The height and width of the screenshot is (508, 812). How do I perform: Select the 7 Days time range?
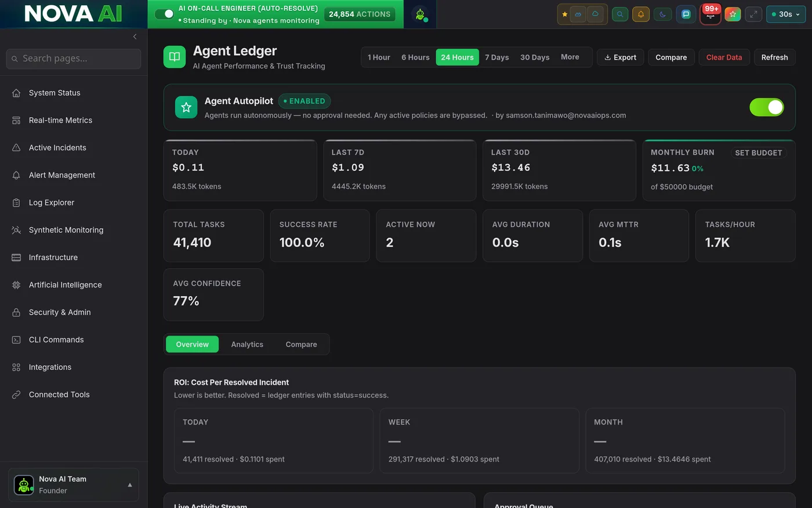[x=496, y=57]
